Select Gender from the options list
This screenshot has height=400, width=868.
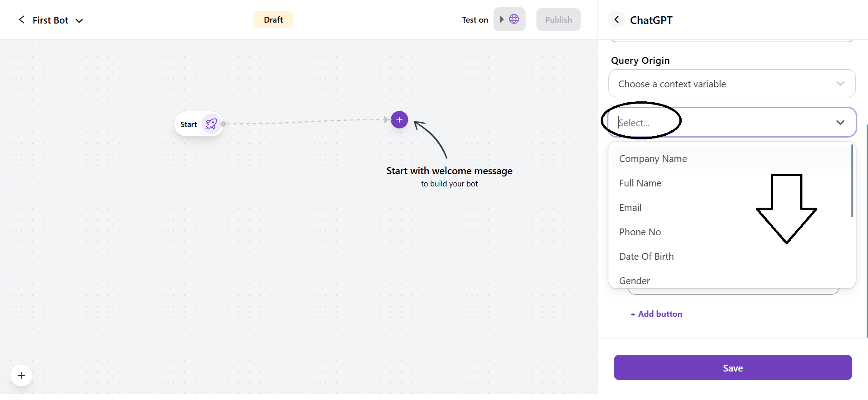[635, 281]
